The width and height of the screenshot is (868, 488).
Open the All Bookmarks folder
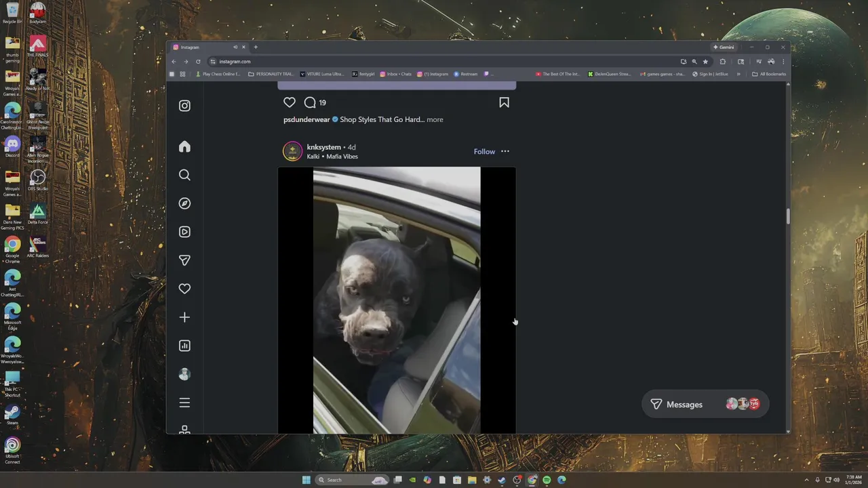[x=769, y=74]
